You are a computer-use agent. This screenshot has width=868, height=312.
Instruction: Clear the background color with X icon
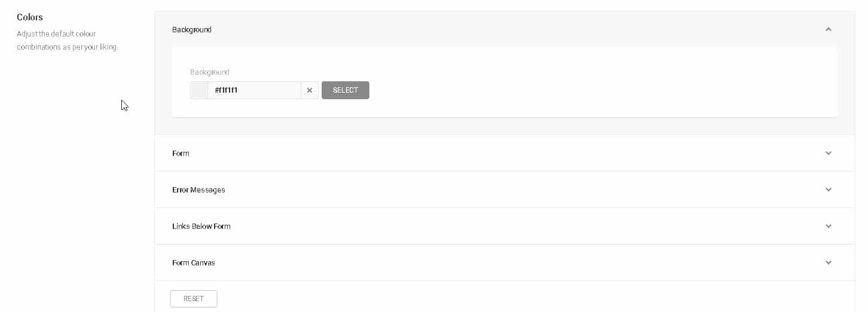click(x=310, y=90)
